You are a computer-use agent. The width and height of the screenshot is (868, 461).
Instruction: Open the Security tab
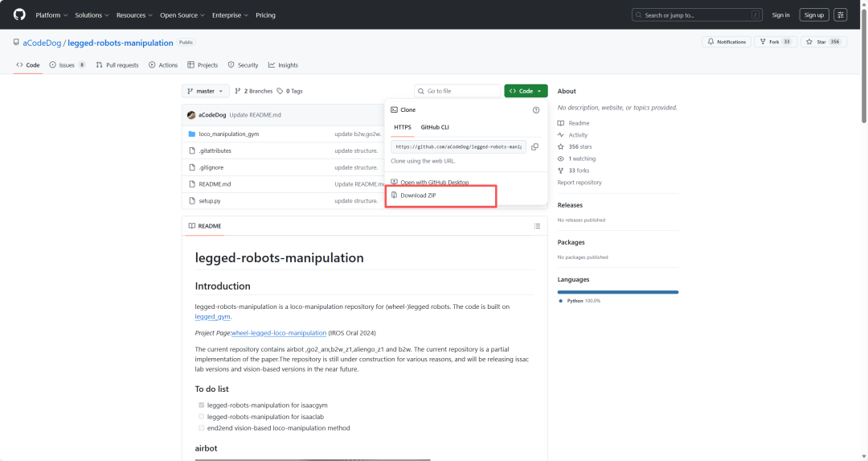[243, 65]
